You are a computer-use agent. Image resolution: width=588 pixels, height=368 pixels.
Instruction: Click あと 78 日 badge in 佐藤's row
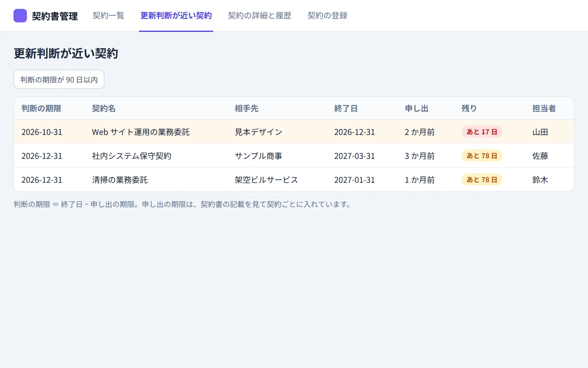(x=482, y=156)
